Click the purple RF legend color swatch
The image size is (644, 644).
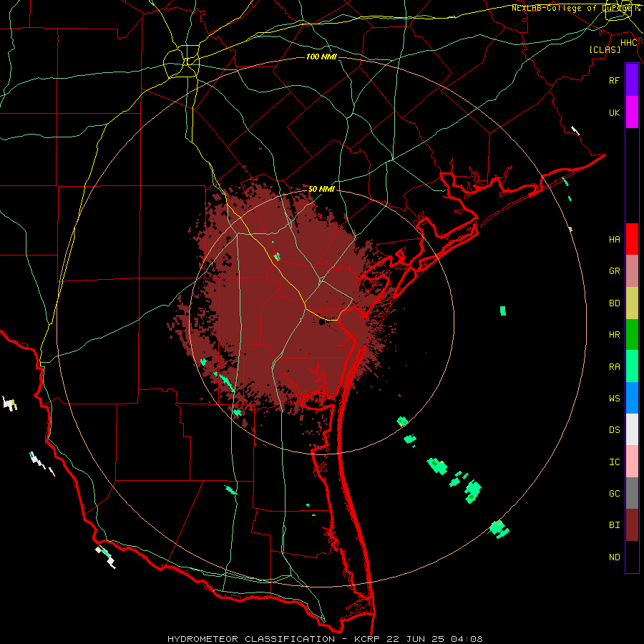[632, 80]
